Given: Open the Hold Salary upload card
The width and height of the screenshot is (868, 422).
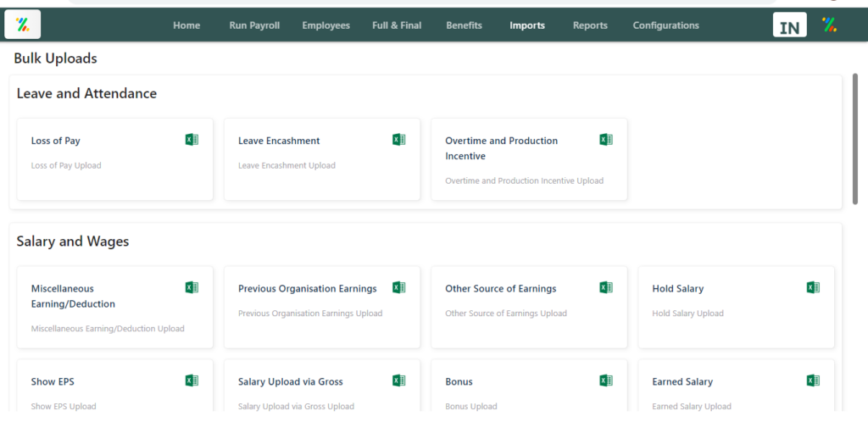Looking at the screenshot, I should [737, 307].
